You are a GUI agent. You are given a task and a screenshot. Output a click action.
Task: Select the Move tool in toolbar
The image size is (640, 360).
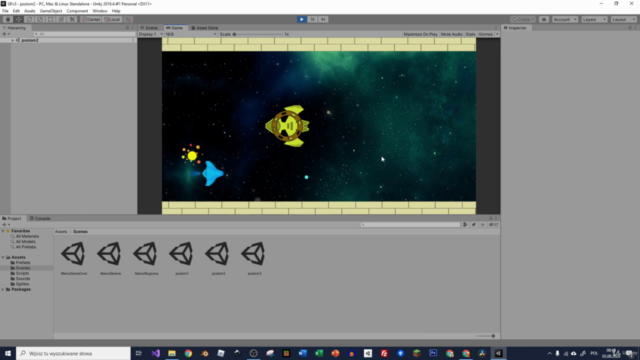[x=19, y=19]
